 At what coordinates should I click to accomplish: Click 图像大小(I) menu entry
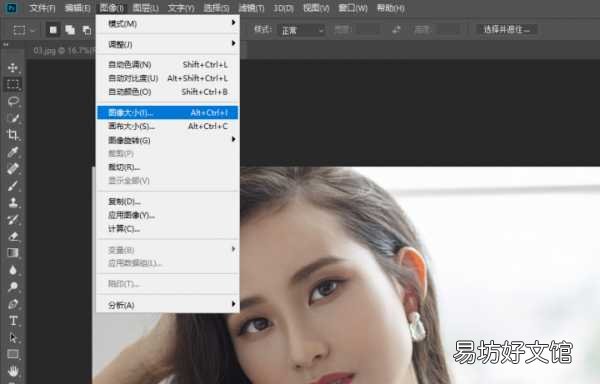pyautogui.click(x=168, y=112)
